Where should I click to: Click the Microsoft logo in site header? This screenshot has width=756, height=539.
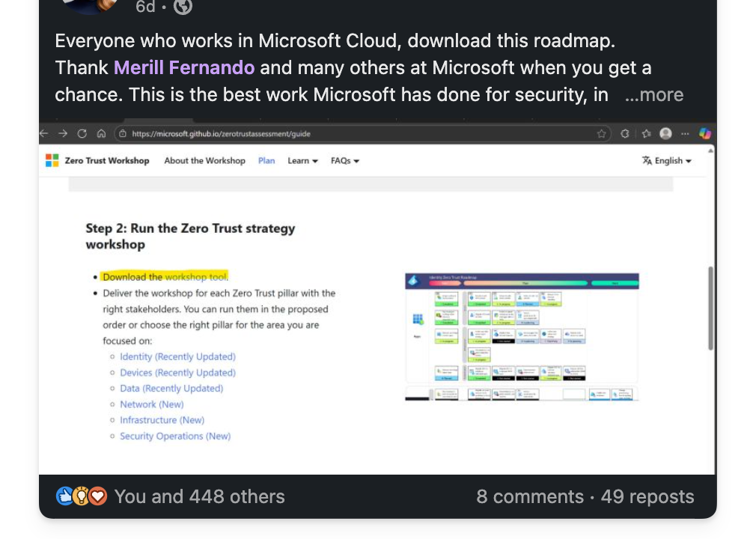pos(52,160)
